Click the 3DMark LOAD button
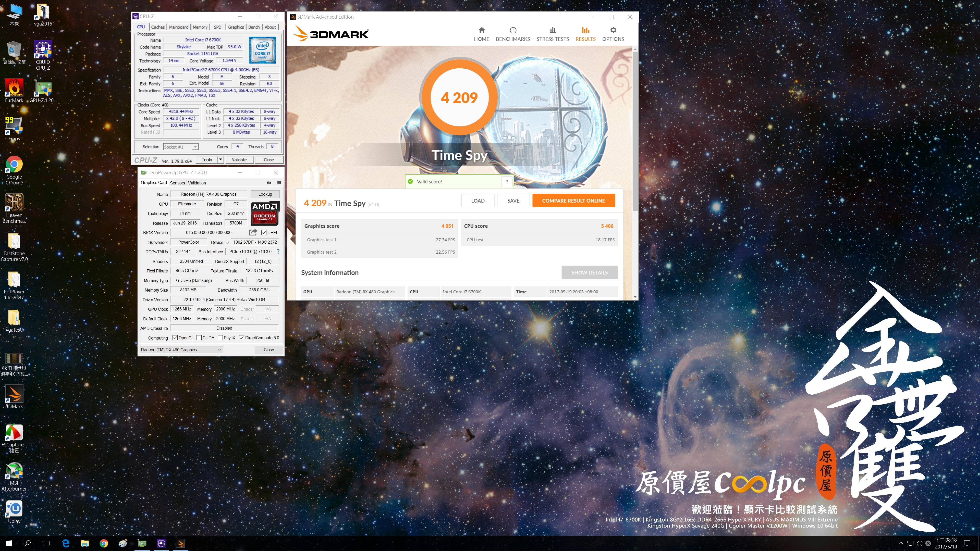Image resolution: width=980 pixels, height=551 pixels. pyautogui.click(x=478, y=201)
